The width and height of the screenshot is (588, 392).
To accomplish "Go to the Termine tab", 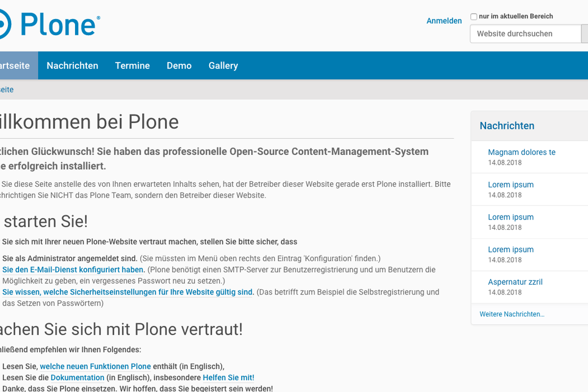I will click(x=132, y=66).
